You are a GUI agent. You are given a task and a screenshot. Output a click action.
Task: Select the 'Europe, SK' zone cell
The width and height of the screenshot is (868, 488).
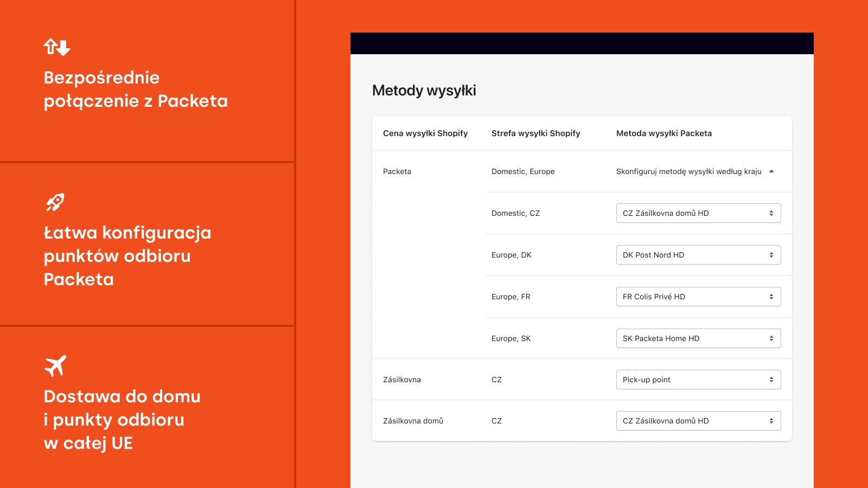click(511, 338)
